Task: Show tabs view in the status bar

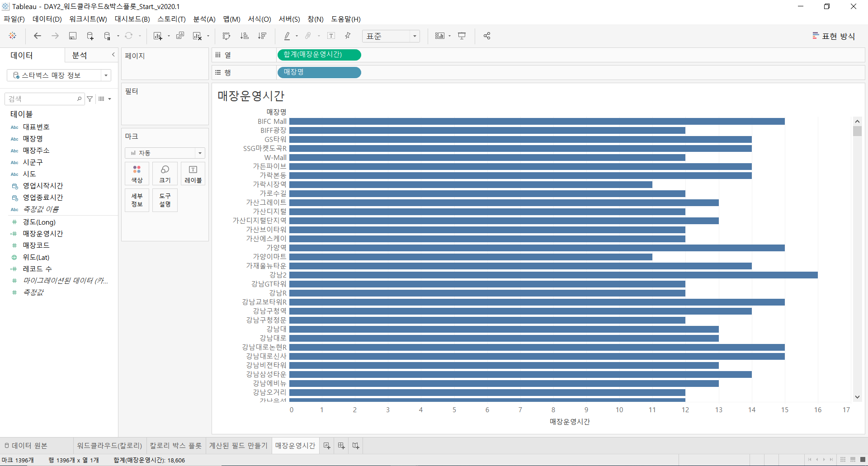Action: [863, 460]
